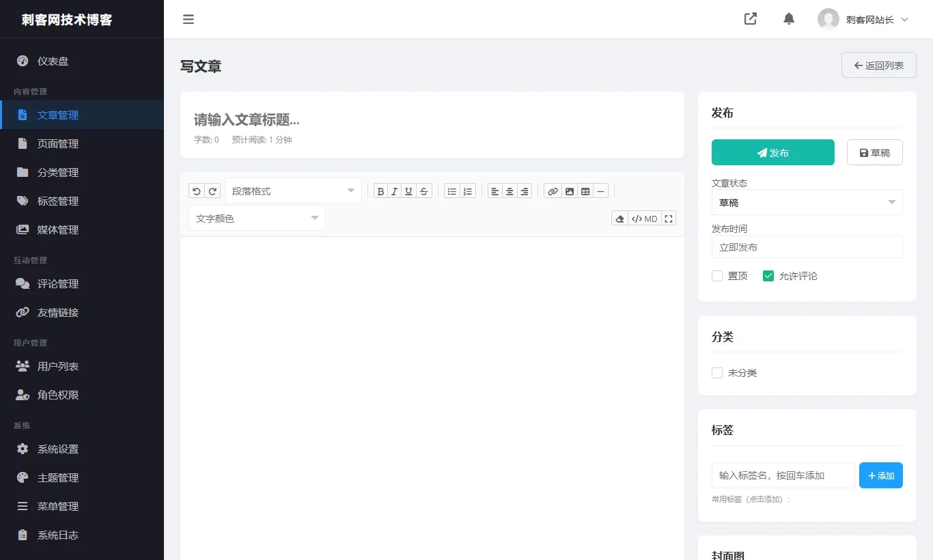Click the 返回列表 button
The height and width of the screenshot is (560, 933).
(x=878, y=65)
